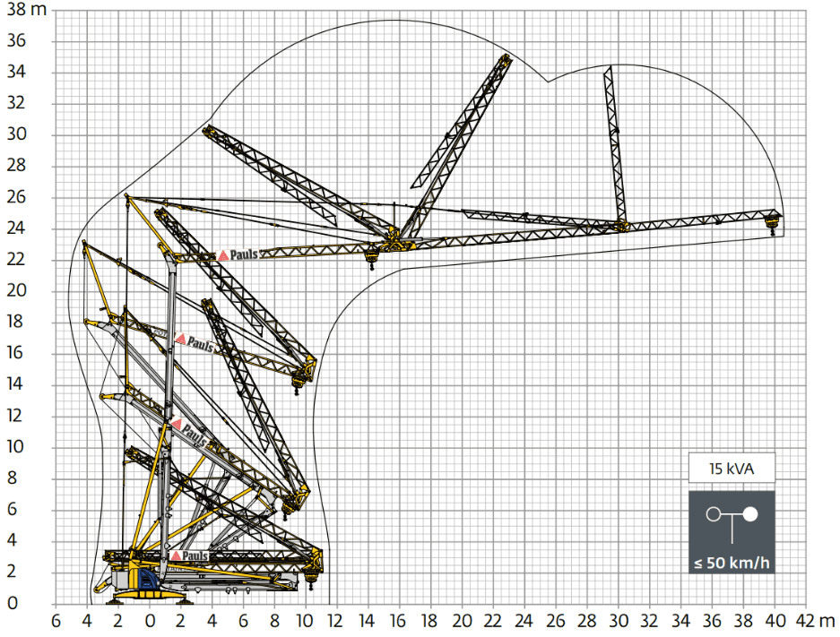Click the "0" origin label on the horizontal axis
840x637 pixels.
pyautogui.click(x=150, y=621)
